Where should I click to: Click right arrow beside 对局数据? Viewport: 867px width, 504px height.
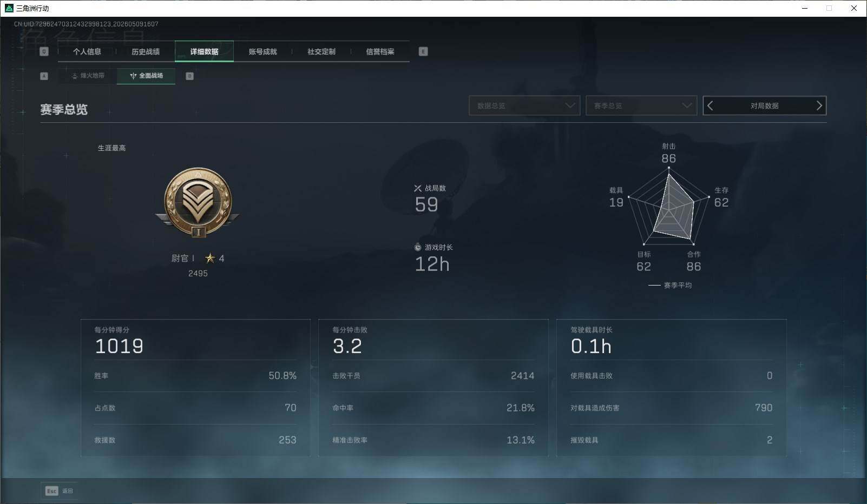tap(819, 106)
